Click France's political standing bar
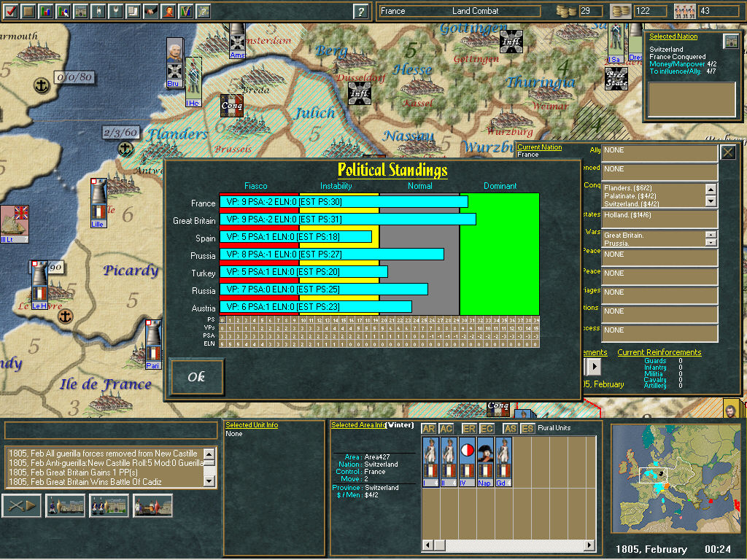This screenshot has height=560, width=747. (344, 201)
